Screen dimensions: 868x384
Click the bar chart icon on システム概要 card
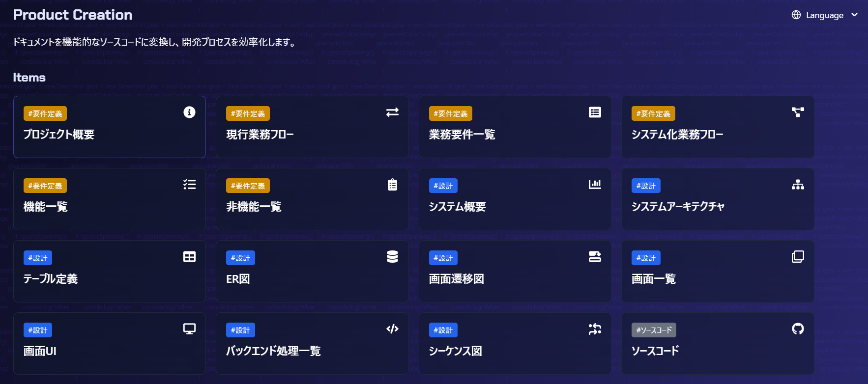point(595,184)
